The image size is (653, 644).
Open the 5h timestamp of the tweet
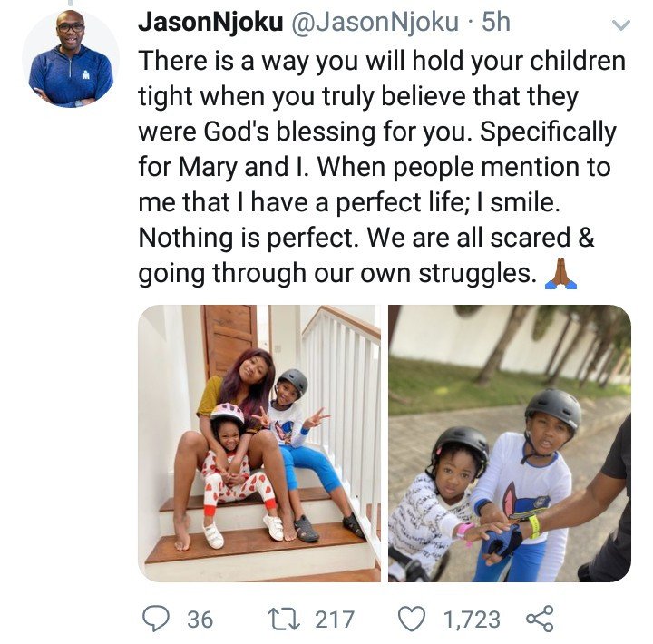click(x=495, y=22)
